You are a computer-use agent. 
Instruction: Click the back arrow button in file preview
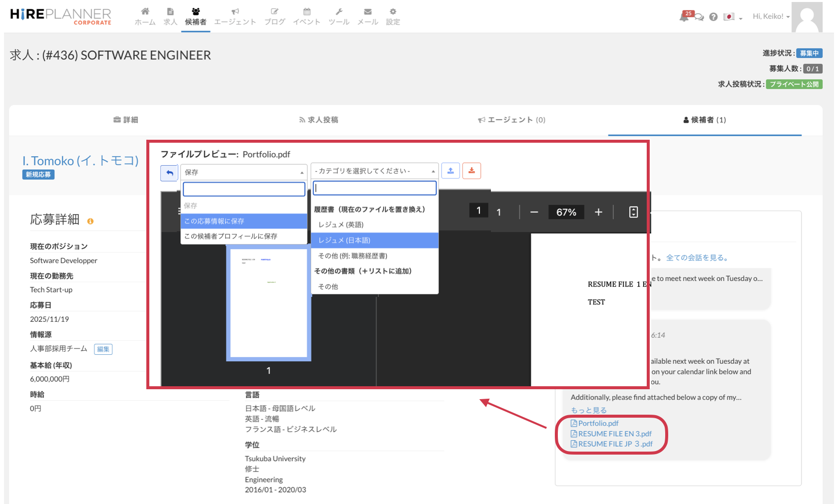click(169, 173)
